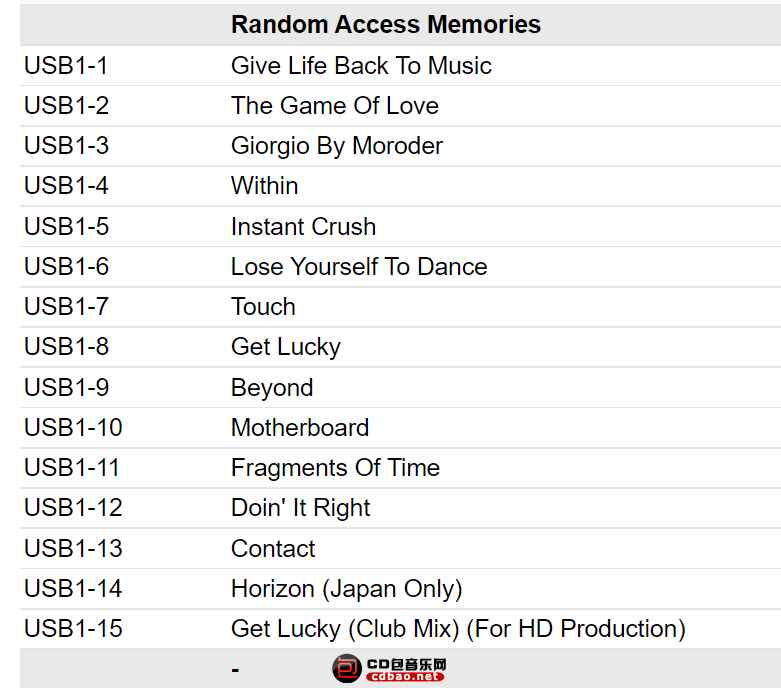Click the Touch track title
Screen dimensions: 781x688
(x=263, y=306)
